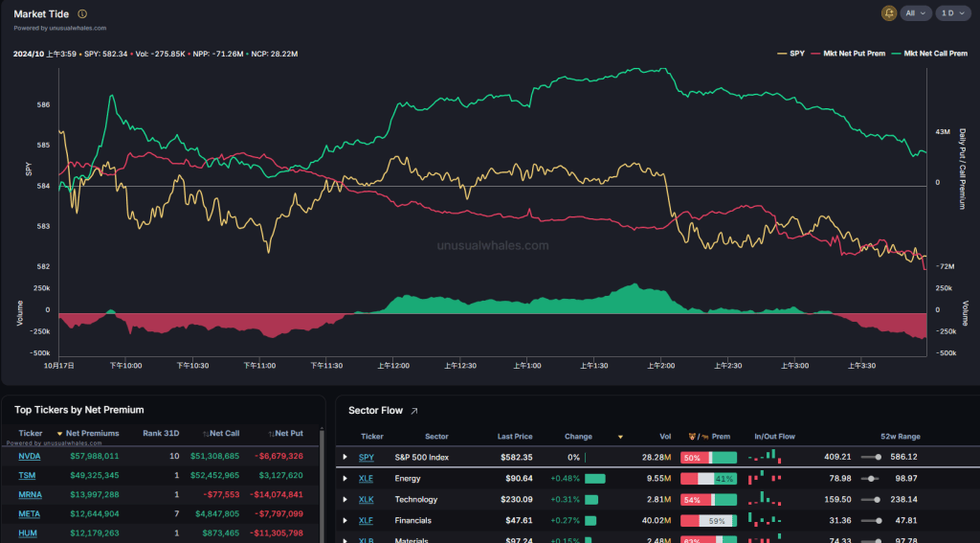Click the Rank 31D column header
This screenshot has width=980, height=543.
(161, 434)
